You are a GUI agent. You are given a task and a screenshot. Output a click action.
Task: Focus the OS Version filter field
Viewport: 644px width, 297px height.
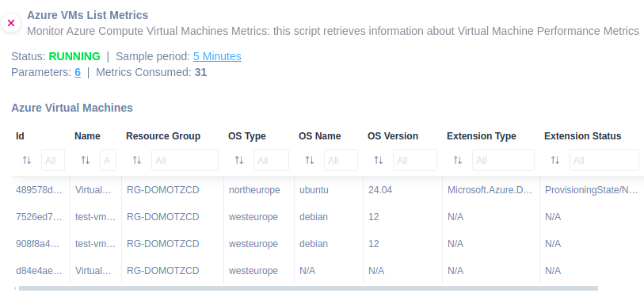[x=415, y=160]
